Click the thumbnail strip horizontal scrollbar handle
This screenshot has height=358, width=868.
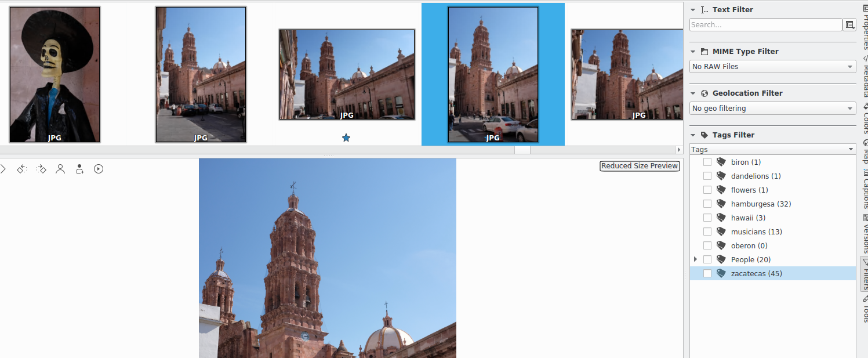coord(522,150)
